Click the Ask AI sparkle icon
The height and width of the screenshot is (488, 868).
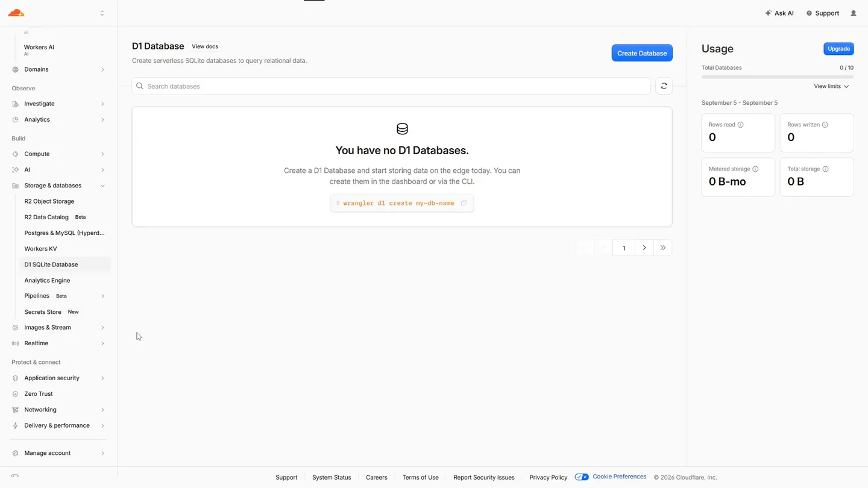tap(768, 13)
